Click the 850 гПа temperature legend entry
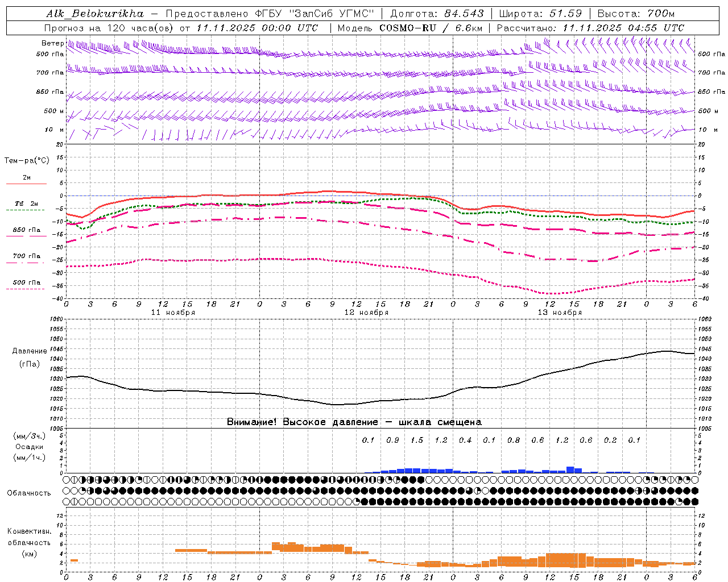Image resolution: width=728 pixels, height=582 pixels. (x=27, y=230)
